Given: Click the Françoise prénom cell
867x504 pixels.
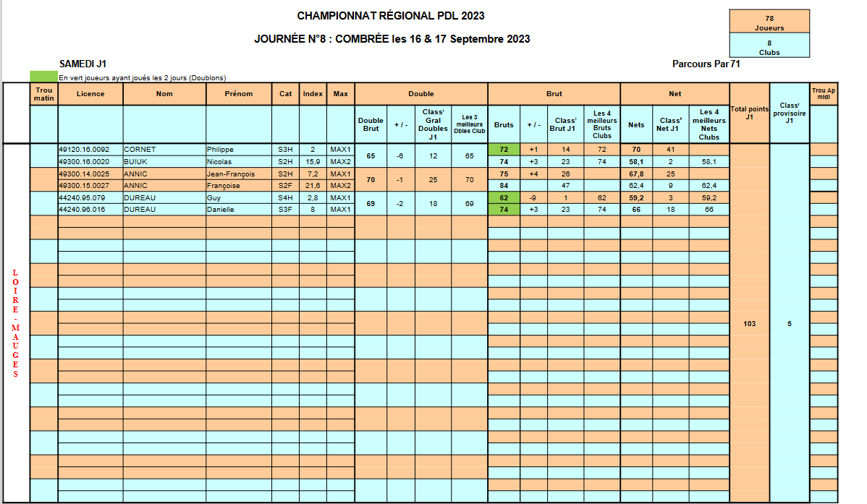Looking at the screenshot, I should (x=239, y=186).
